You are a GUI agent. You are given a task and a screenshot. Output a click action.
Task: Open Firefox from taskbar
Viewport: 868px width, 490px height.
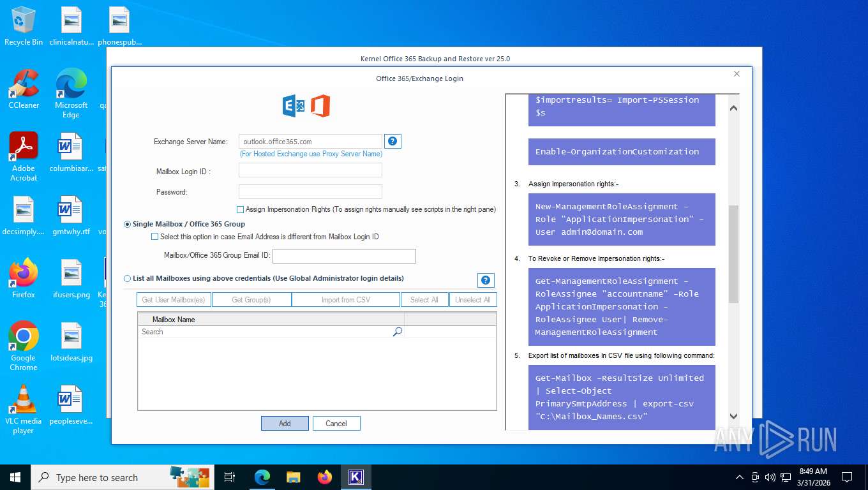point(325,477)
